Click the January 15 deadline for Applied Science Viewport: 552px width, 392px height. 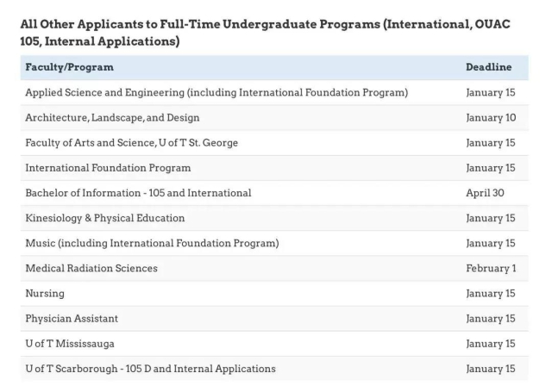tap(491, 92)
